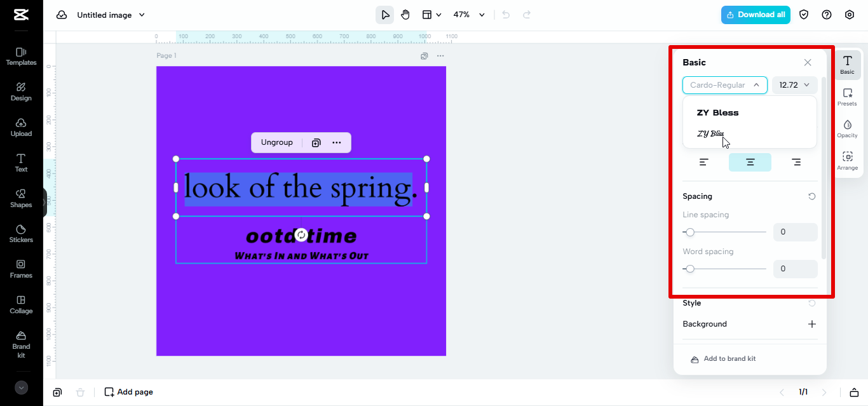The width and height of the screenshot is (868, 406).
Task: Open the Templates panel
Action: click(x=21, y=57)
